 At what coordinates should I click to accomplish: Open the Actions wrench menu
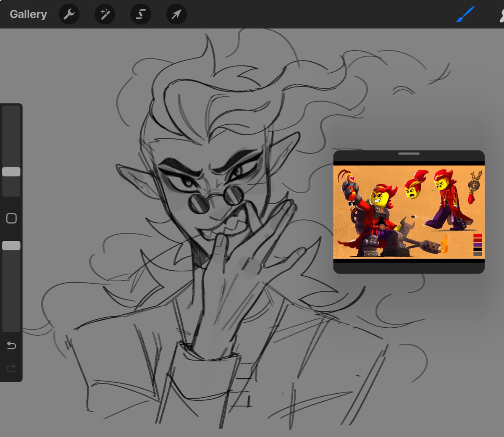pyautogui.click(x=69, y=14)
